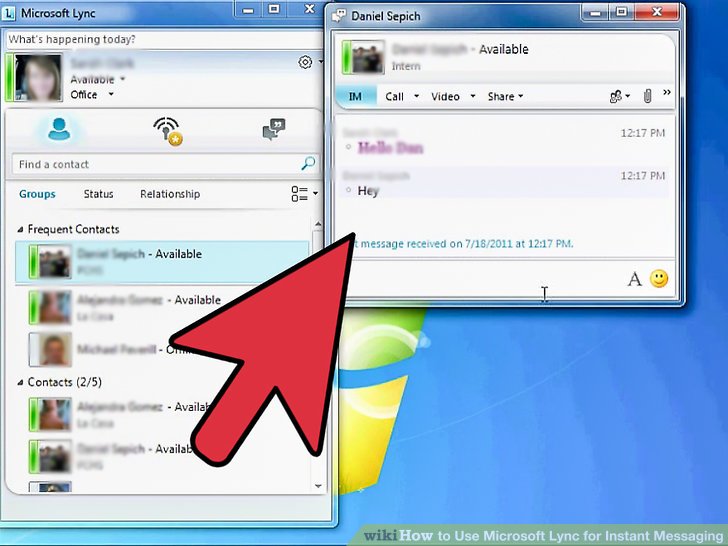Click Daniel Sepich's photo in conversation header

tap(367, 57)
